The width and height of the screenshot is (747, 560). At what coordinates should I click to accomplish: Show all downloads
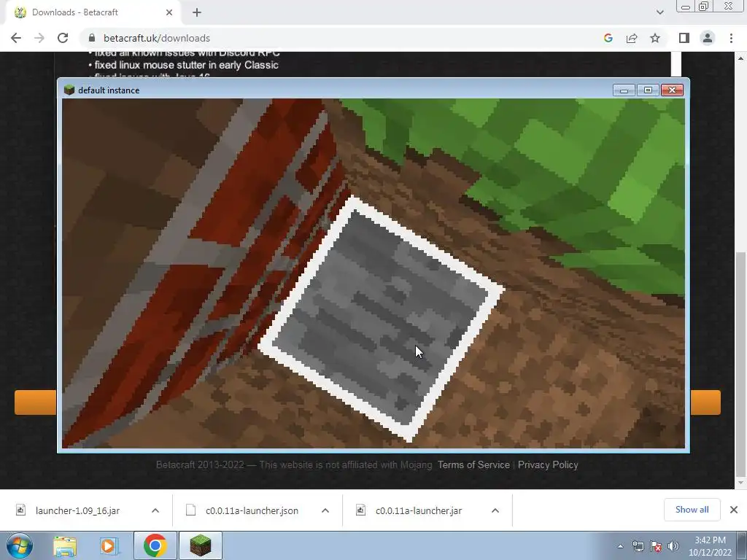[692, 510]
